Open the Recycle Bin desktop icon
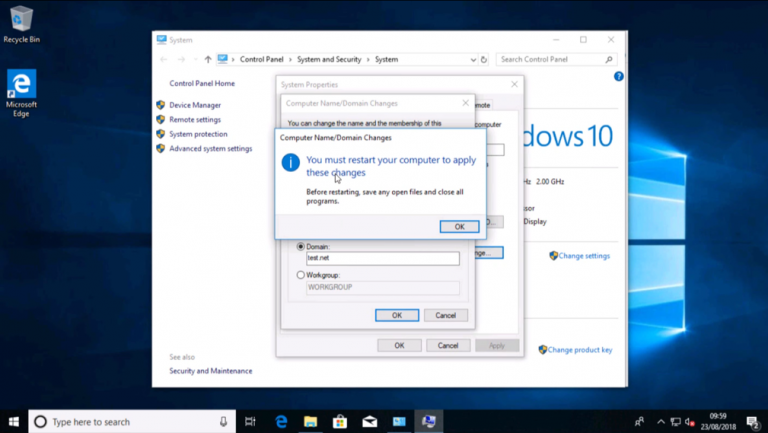 coord(21,24)
